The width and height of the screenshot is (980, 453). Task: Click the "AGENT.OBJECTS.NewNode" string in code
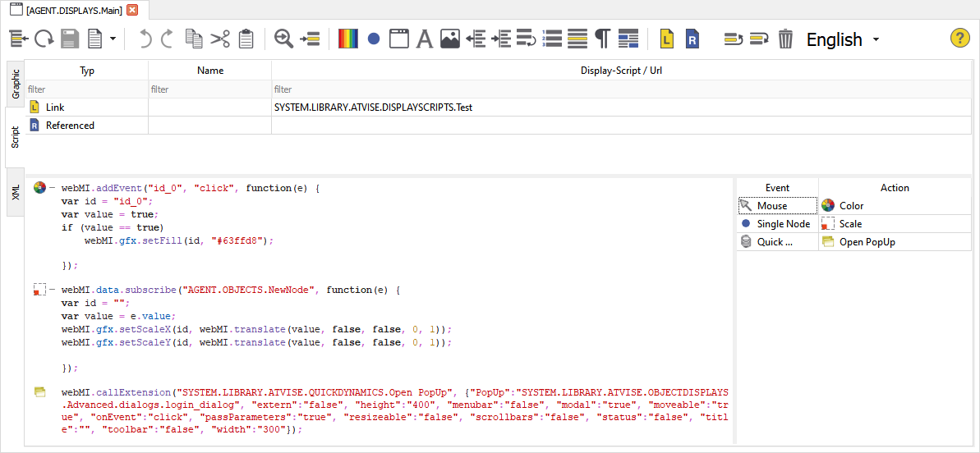247,290
